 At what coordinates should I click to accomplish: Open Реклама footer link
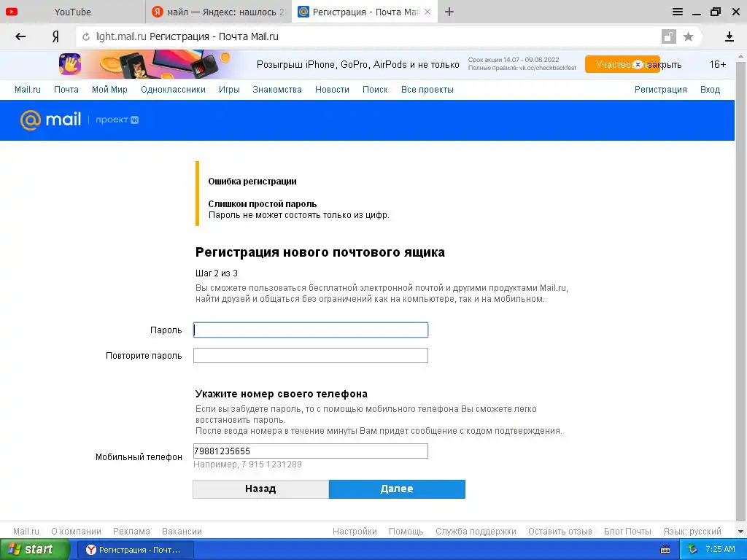pos(131,532)
